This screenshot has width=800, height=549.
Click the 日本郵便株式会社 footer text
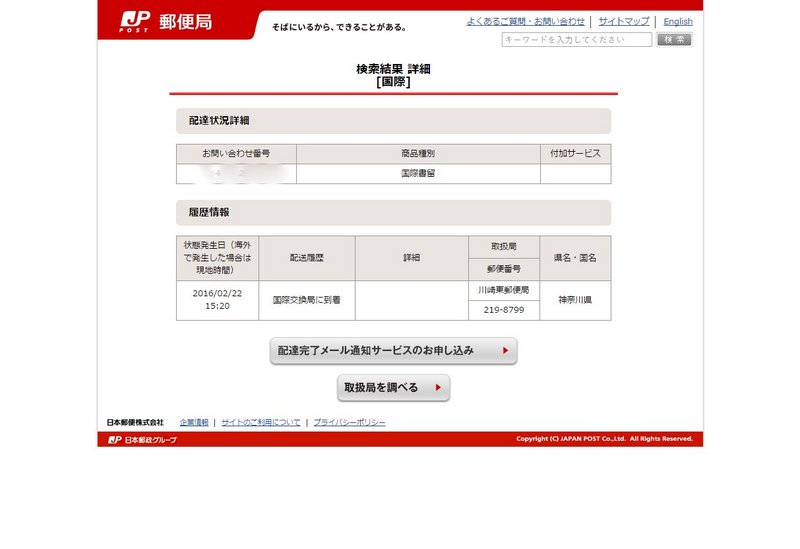135,422
